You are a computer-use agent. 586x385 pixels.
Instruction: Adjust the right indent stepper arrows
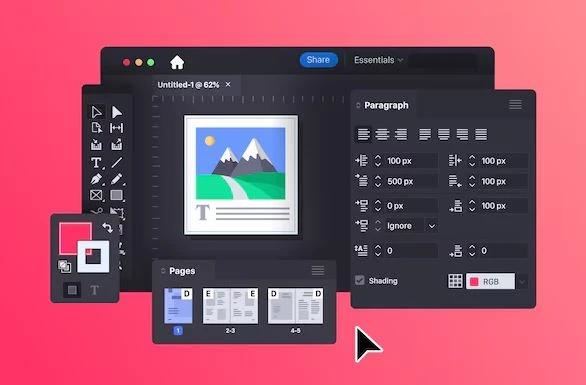tap(472, 161)
